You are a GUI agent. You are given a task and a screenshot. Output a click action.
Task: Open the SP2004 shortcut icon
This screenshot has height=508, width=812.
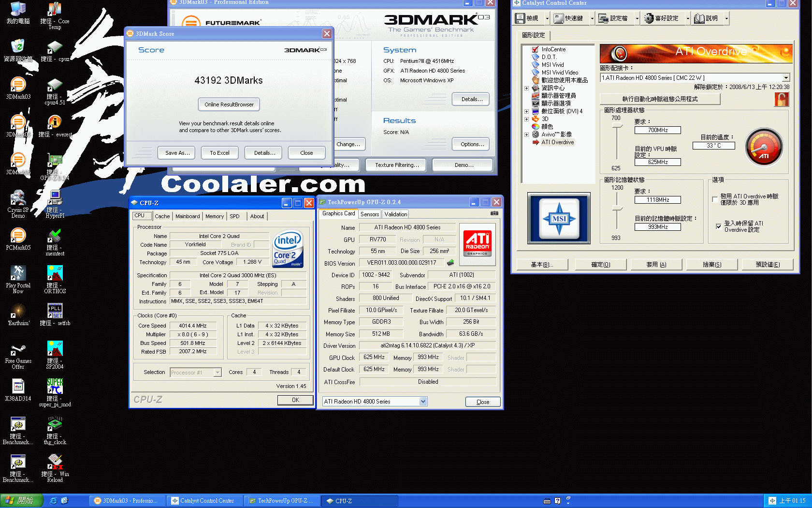click(55, 355)
